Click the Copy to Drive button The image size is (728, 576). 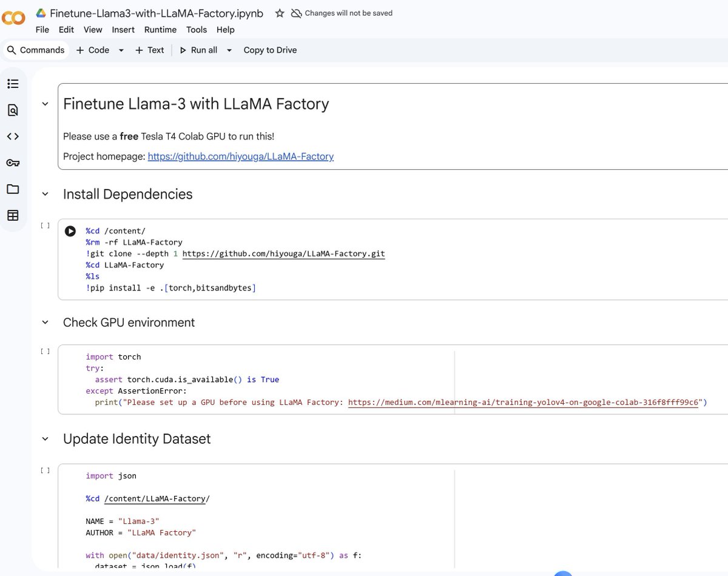click(x=270, y=50)
